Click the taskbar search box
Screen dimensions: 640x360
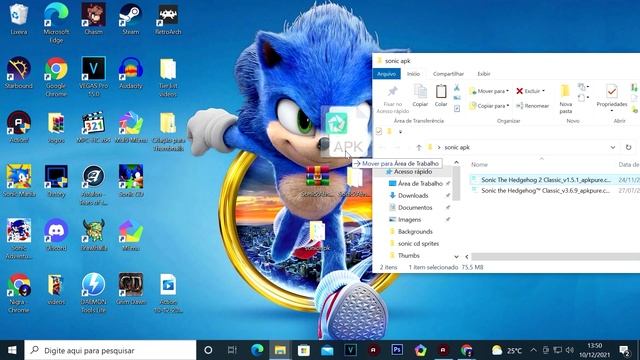point(110,350)
